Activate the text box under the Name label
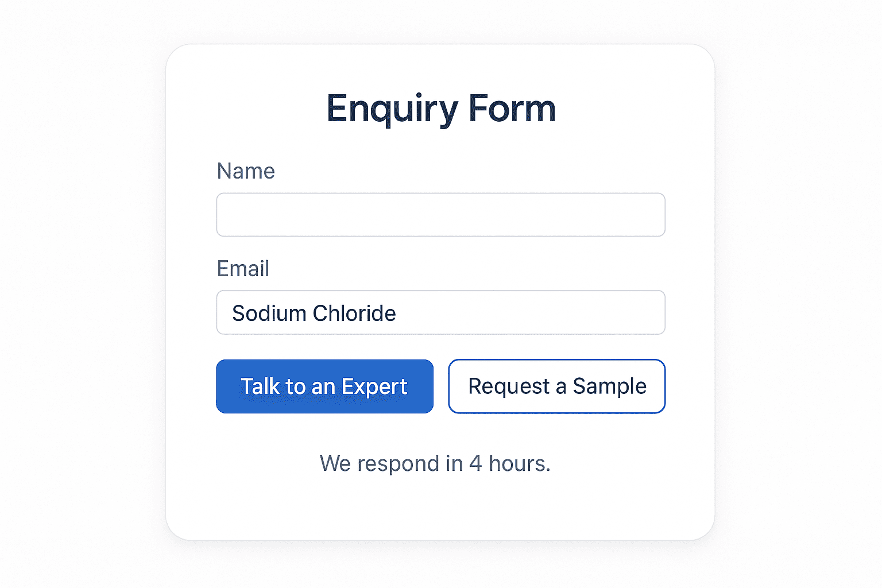 [x=440, y=215]
